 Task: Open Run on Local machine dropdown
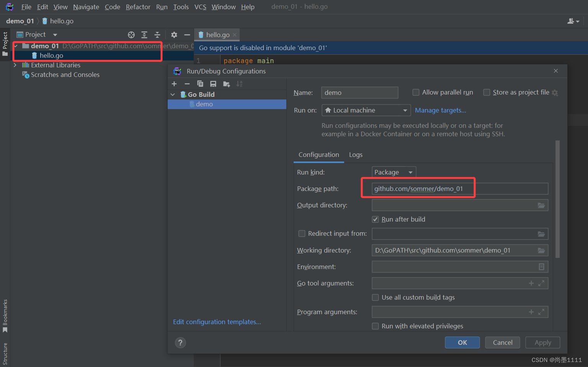tap(366, 110)
